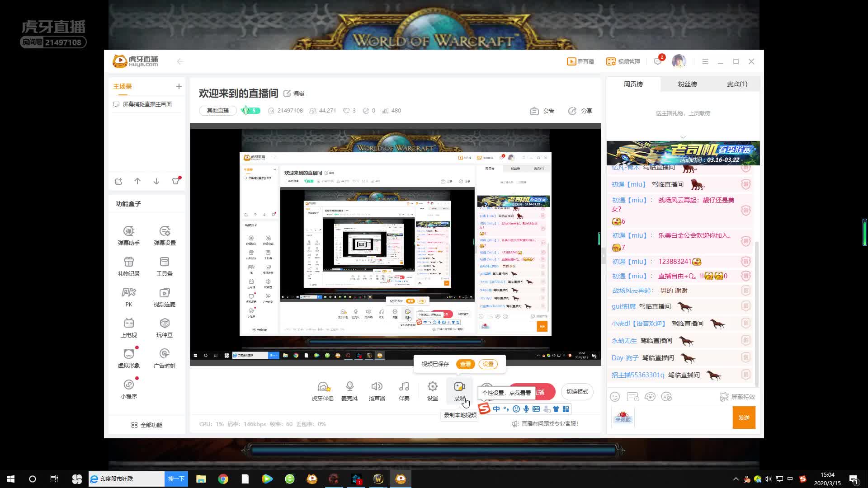Select the 主场景 scene tab
Screen dimensions: 868x488
click(123, 86)
